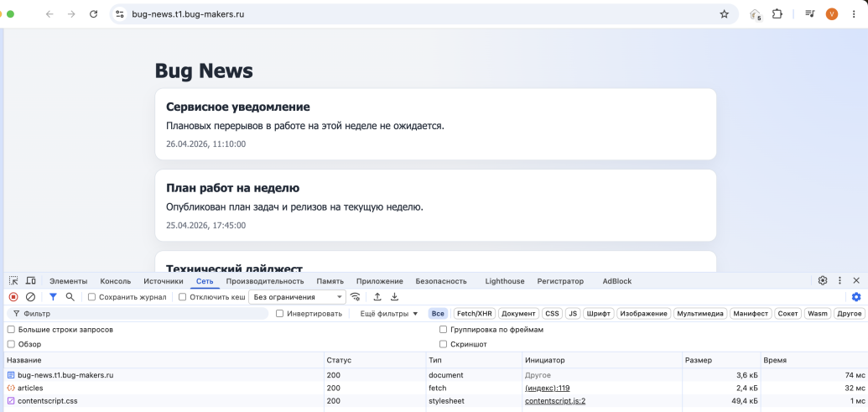Open DevTools three-dot customize menu

click(839, 281)
